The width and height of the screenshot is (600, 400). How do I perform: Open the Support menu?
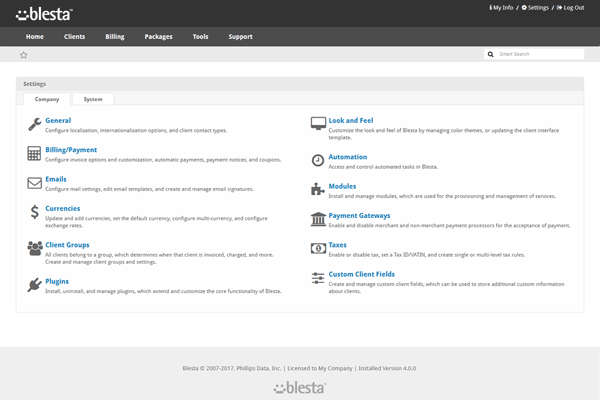point(240,37)
